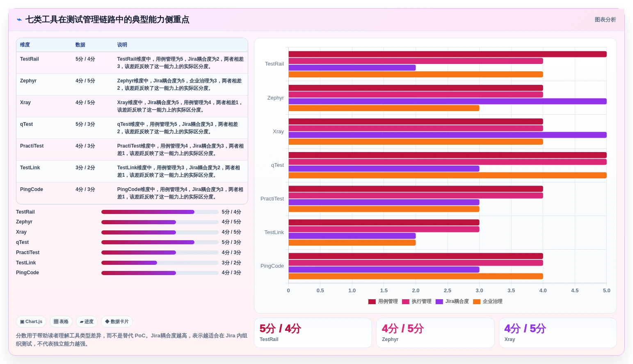The image size is (633, 364).
Task: Click TestRail's crimson 用例管理 chart bar
Action: (448, 54)
